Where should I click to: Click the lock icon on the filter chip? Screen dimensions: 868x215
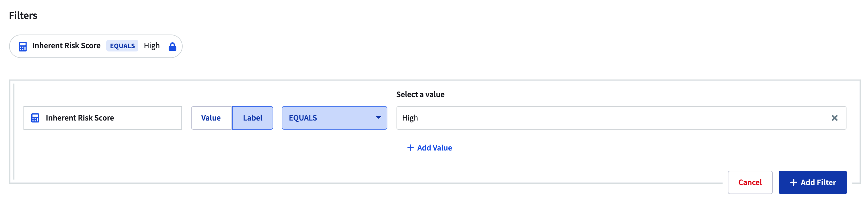(172, 47)
